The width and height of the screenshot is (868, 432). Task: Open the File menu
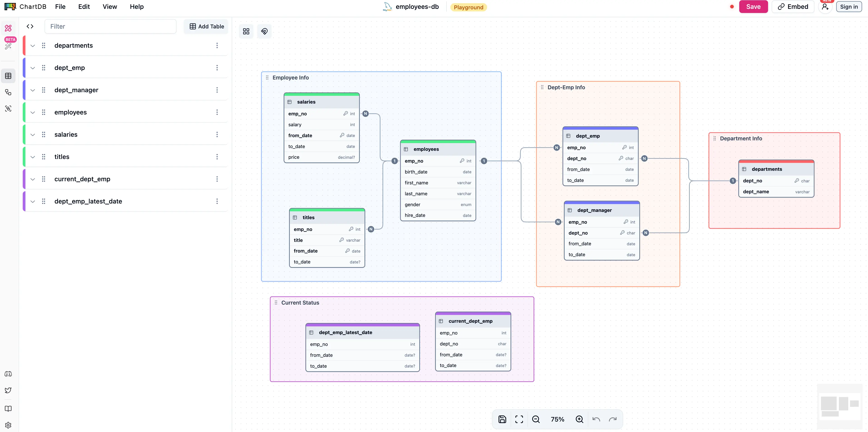click(60, 7)
